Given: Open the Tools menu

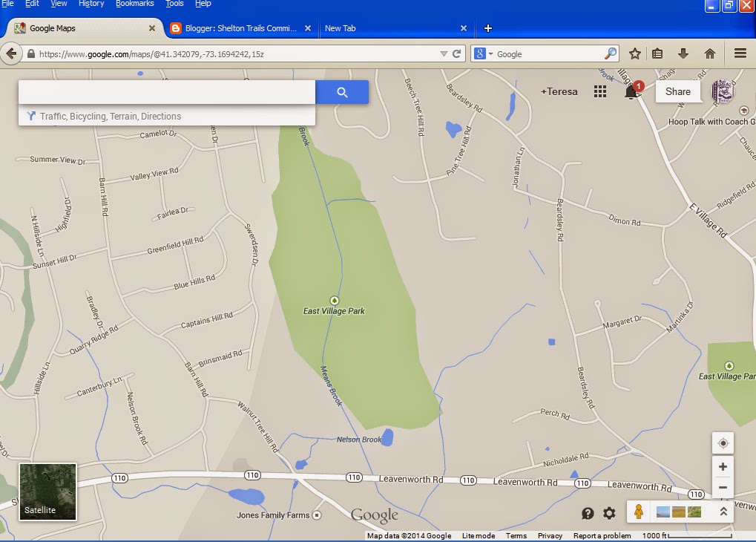Looking at the screenshot, I should coord(174,4).
